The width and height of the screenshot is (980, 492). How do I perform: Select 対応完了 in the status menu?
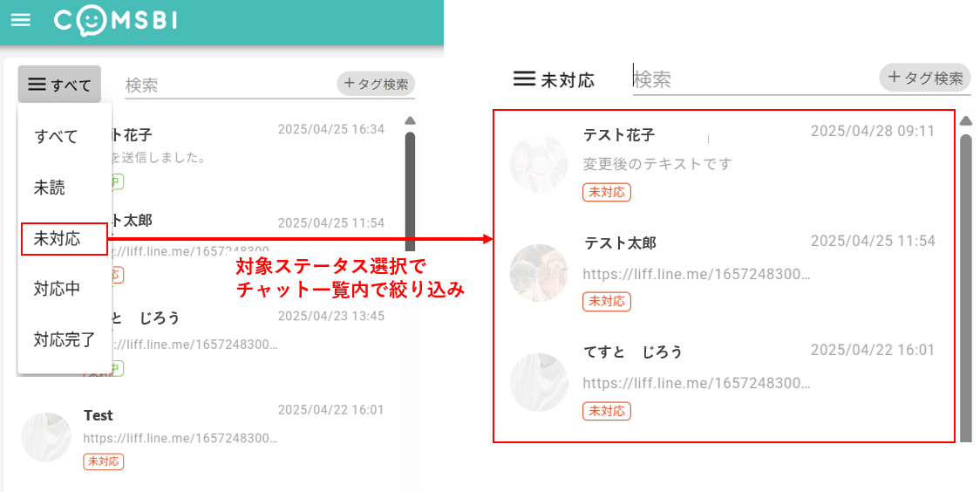(x=65, y=339)
